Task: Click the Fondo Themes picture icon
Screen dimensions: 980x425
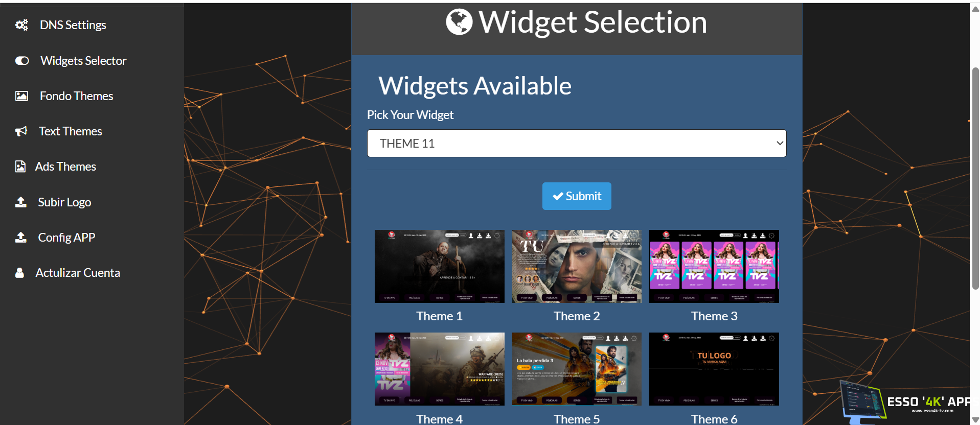Action: [x=21, y=96]
